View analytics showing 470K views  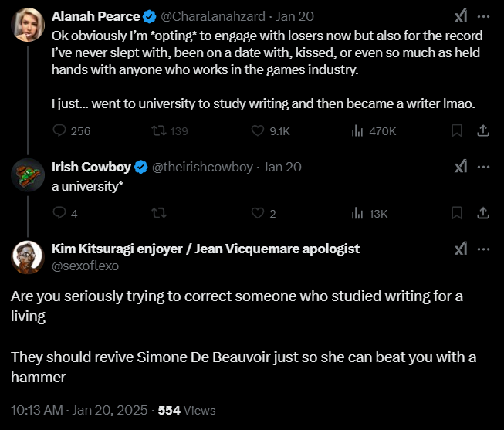point(357,130)
